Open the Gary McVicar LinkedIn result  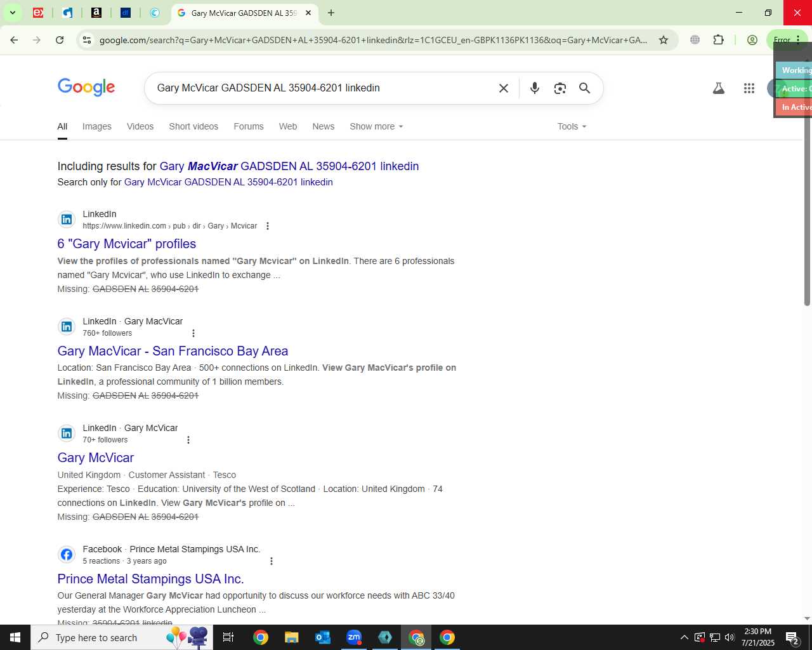pos(96,458)
